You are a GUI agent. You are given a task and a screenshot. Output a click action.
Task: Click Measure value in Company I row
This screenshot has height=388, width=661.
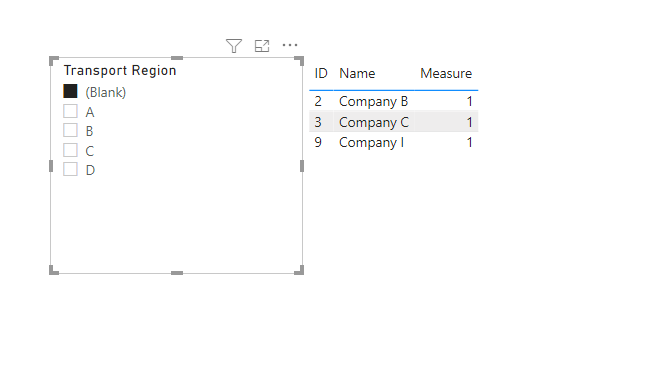point(469,142)
